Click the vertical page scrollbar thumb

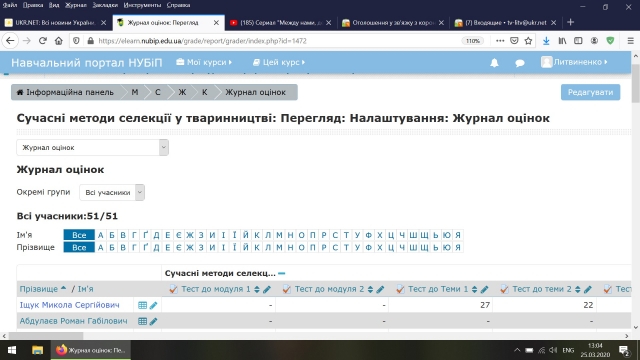636,84
